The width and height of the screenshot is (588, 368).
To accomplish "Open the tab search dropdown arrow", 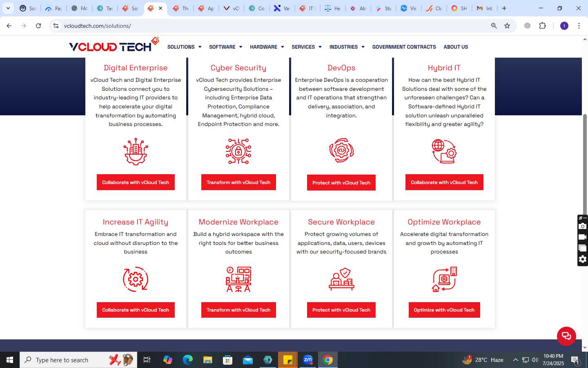I will (x=8, y=8).
